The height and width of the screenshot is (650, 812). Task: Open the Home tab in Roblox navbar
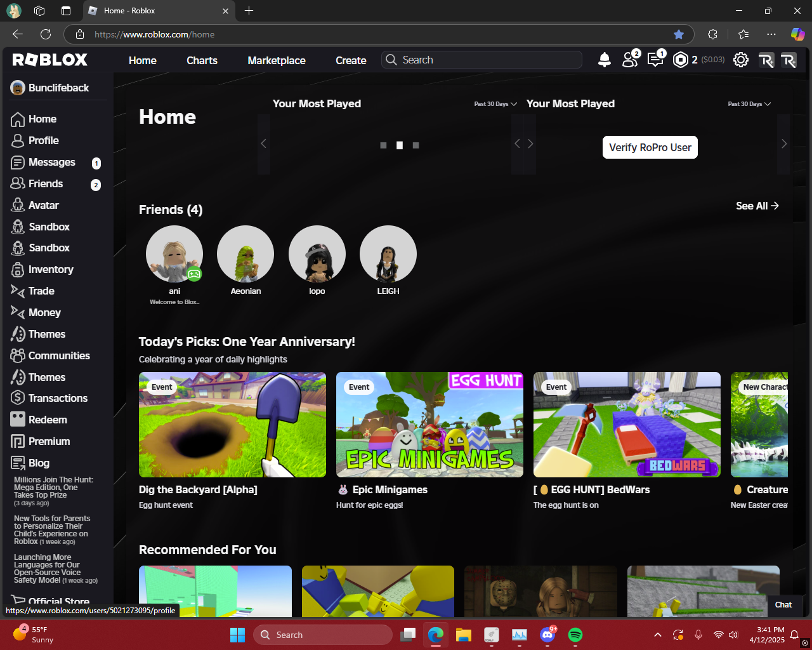tap(143, 60)
